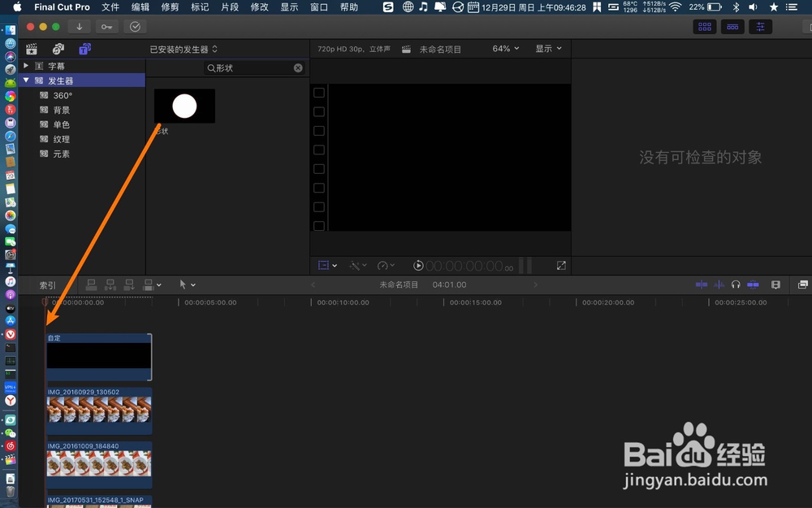Image resolution: width=812 pixels, height=508 pixels.
Task: Open the retime speedometer dropdown
Action: pyautogui.click(x=386, y=266)
